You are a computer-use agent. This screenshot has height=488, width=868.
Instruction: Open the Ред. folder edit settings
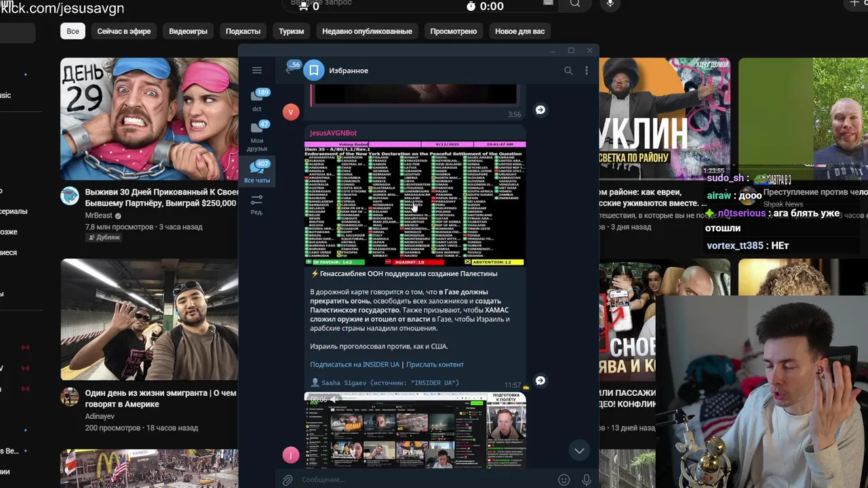click(x=257, y=204)
